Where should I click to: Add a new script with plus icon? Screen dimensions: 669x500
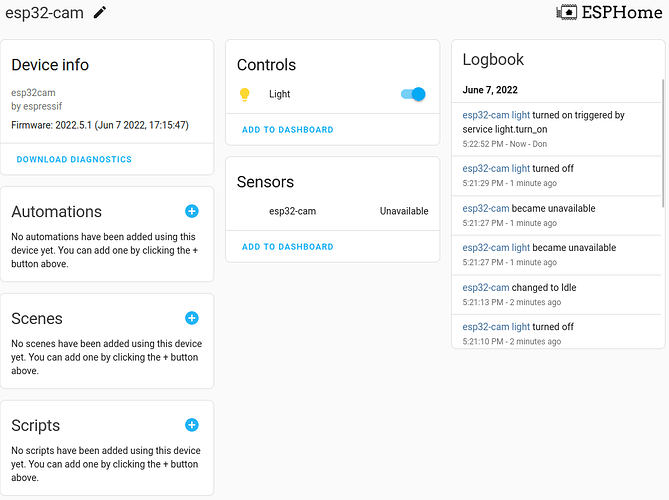point(192,425)
